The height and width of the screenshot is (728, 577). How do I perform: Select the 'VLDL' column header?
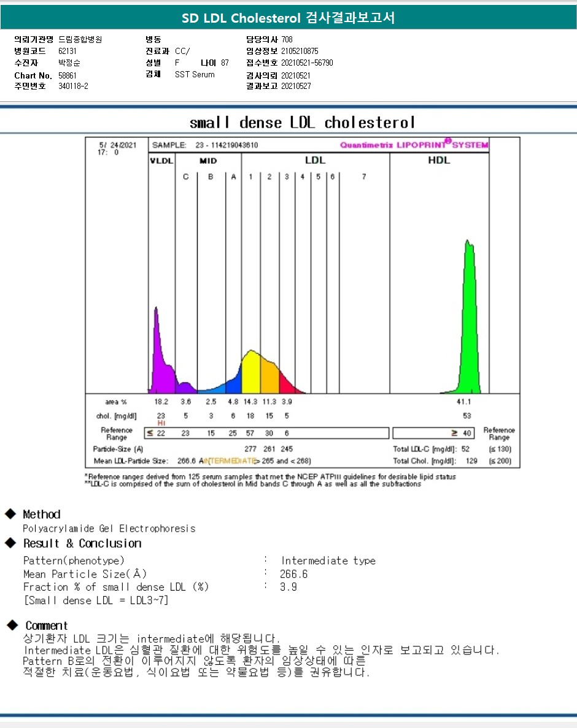click(161, 161)
